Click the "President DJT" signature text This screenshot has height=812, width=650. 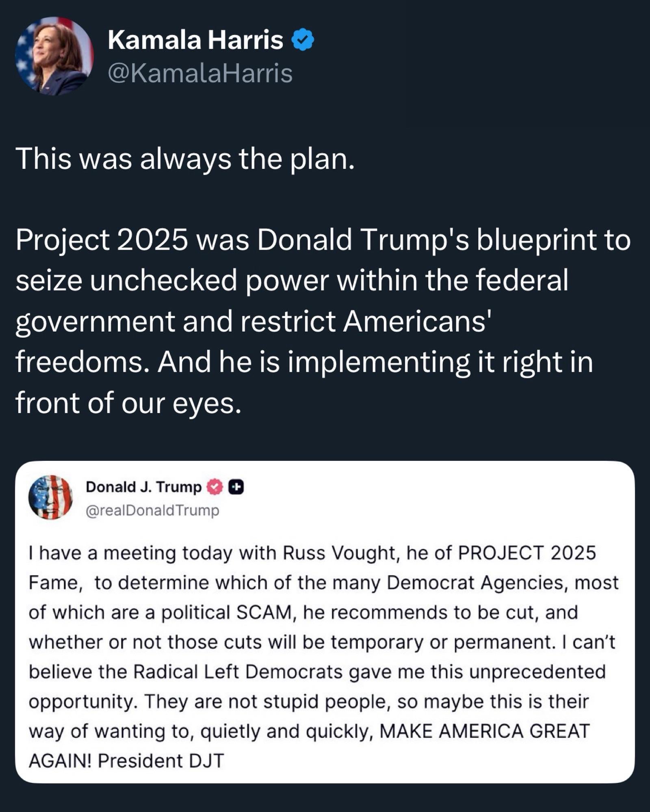click(x=161, y=761)
